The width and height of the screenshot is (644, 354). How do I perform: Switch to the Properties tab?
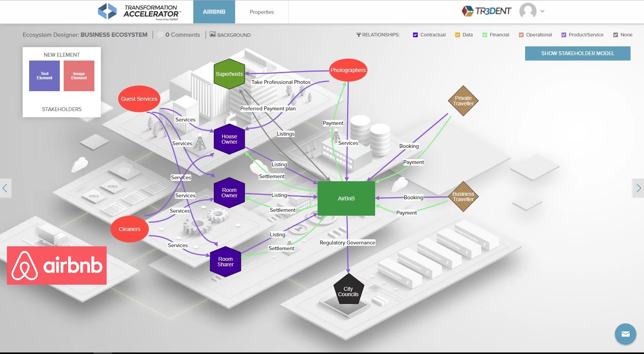[x=262, y=12]
